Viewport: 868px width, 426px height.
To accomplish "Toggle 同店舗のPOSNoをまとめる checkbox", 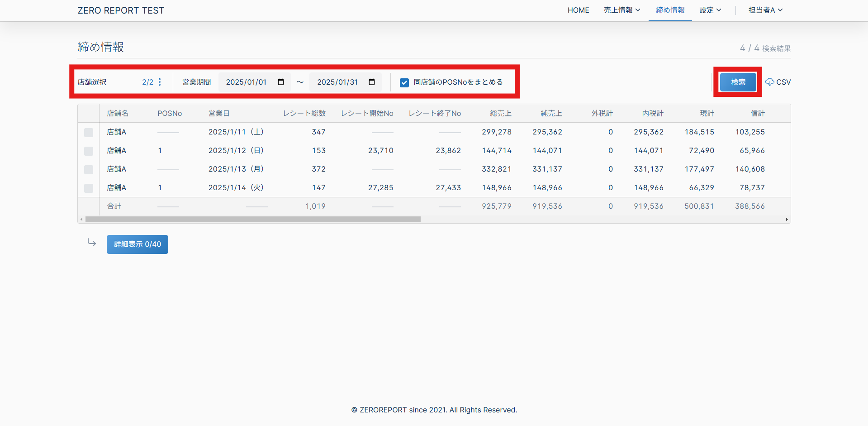I will 404,82.
